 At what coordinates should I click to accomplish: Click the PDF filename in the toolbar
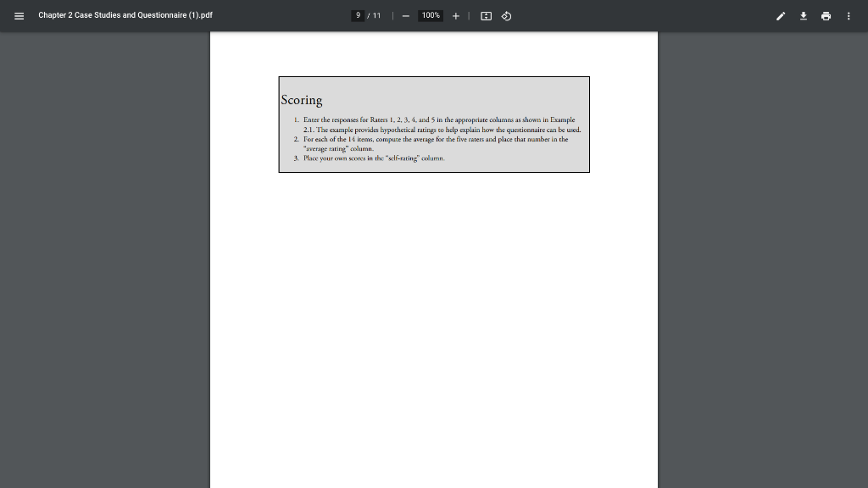click(x=125, y=15)
